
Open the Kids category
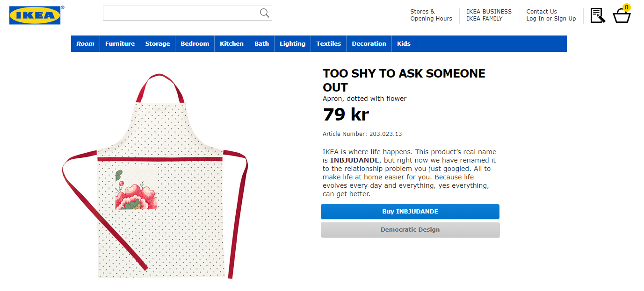[404, 43]
